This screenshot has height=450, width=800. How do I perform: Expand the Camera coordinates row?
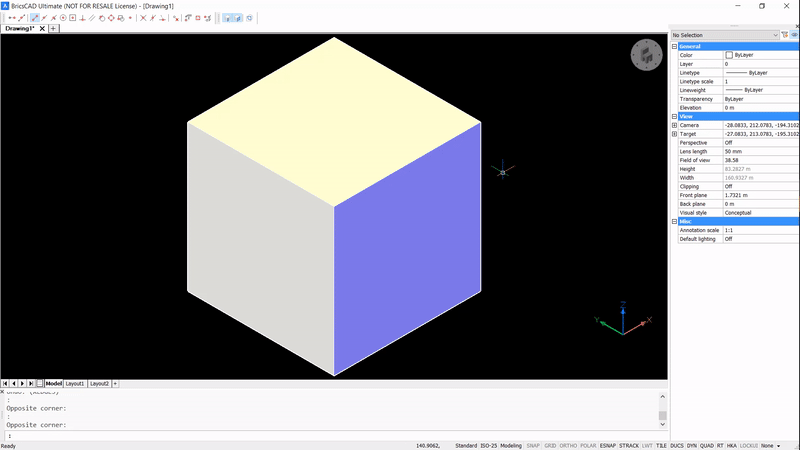click(674, 125)
